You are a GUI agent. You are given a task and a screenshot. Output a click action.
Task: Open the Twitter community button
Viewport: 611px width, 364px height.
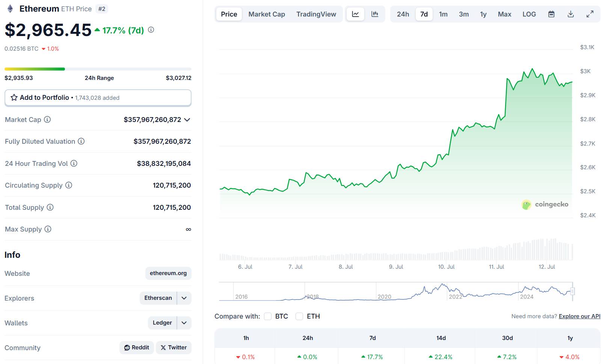tap(173, 347)
